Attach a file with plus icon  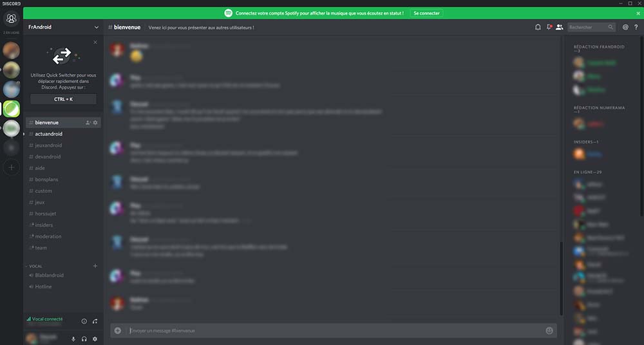click(x=118, y=331)
